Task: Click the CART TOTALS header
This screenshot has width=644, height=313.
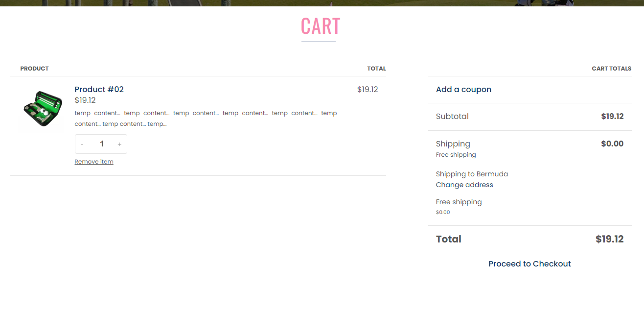Action: [612, 69]
